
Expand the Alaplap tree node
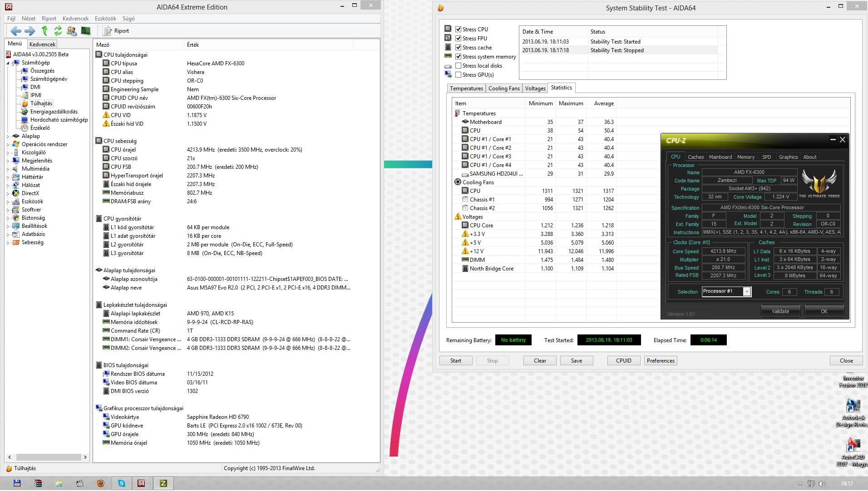pos(8,136)
